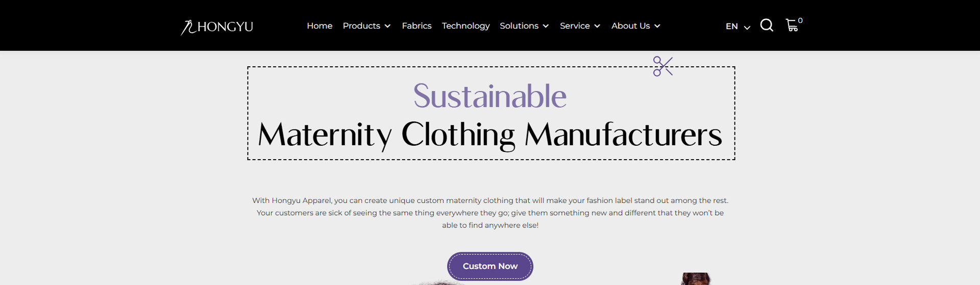Screen dimensions: 980x285
Task: Open the Technology menu item
Action: tap(465, 26)
